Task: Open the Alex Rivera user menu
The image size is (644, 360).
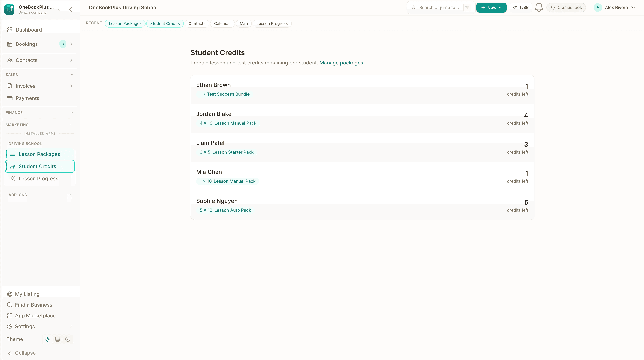Action: pyautogui.click(x=615, y=8)
